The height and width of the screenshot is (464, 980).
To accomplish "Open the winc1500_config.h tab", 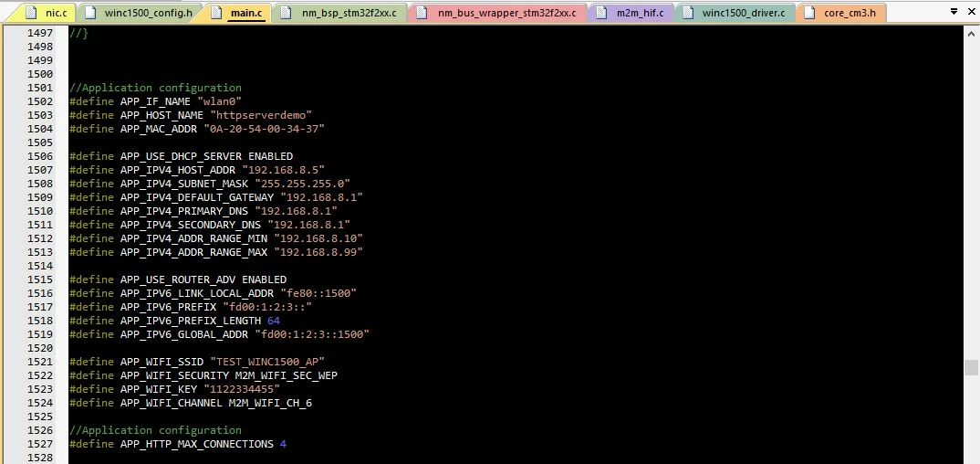I will pos(141,13).
